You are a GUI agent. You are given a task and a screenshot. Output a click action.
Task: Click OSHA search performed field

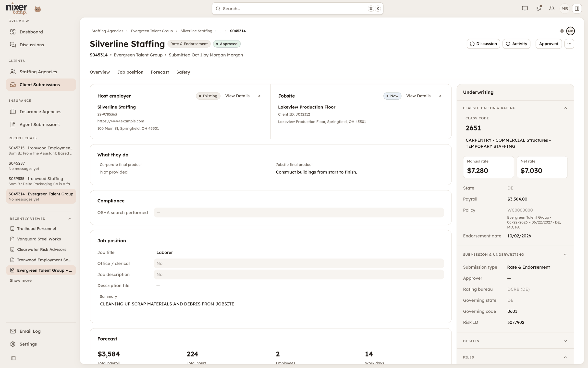coord(299,212)
